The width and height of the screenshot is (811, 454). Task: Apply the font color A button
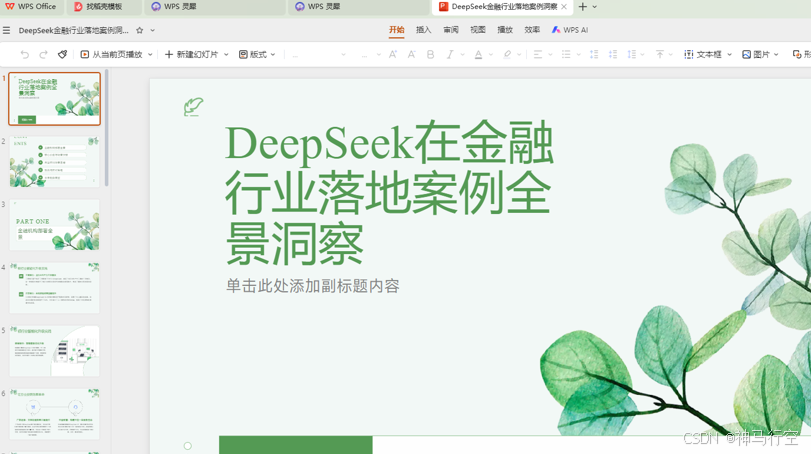pos(478,54)
